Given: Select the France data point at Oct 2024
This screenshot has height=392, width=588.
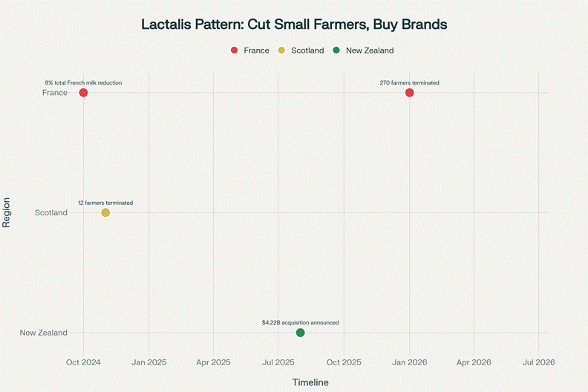Looking at the screenshot, I should (x=83, y=93).
